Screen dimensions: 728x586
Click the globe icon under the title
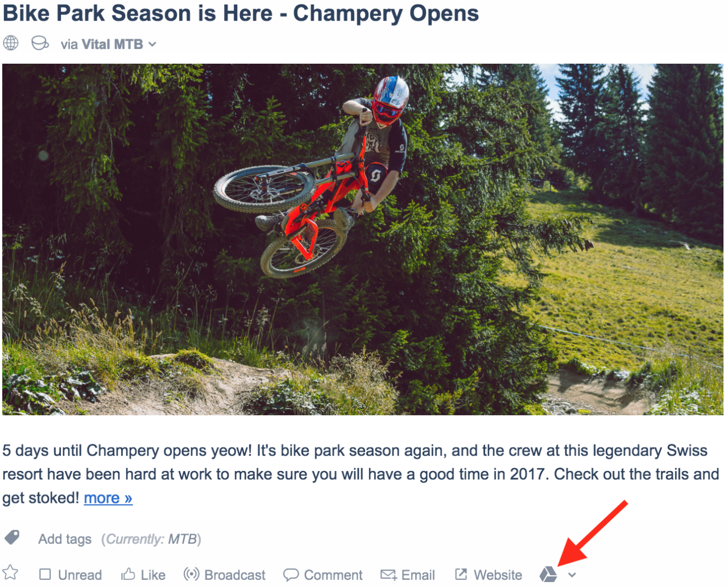pyautogui.click(x=11, y=43)
